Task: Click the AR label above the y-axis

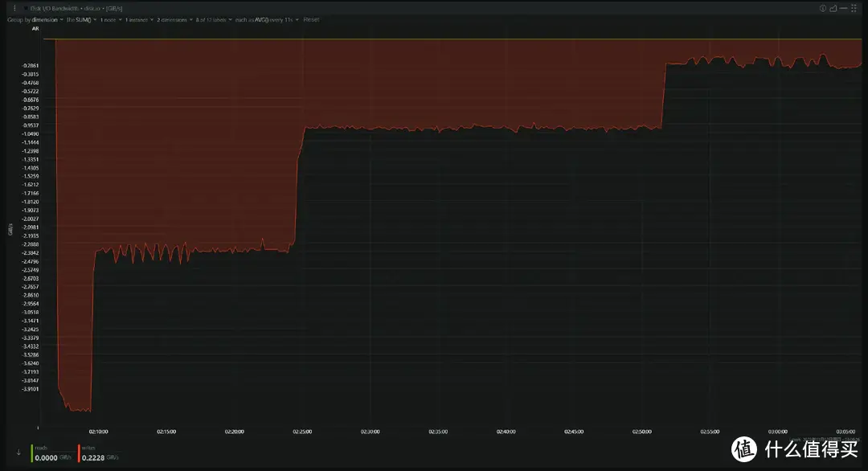Action: point(35,29)
